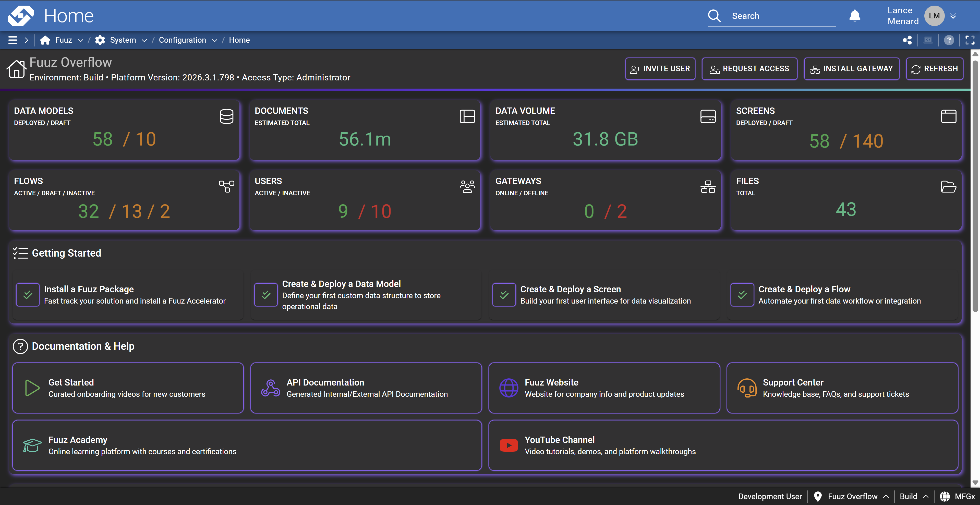The width and height of the screenshot is (980, 505).
Task: Click the scrollbar up arrow
Action: [975, 54]
